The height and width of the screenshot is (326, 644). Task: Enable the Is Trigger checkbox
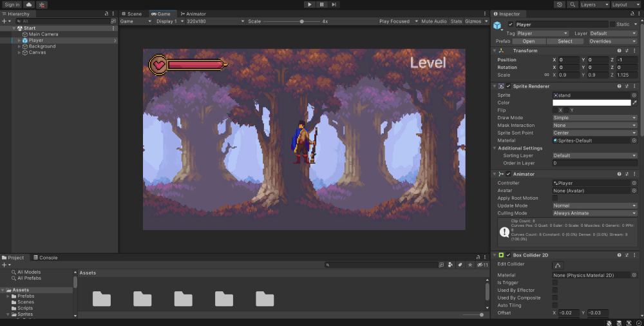pyautogui.click(x=555, y=282)
